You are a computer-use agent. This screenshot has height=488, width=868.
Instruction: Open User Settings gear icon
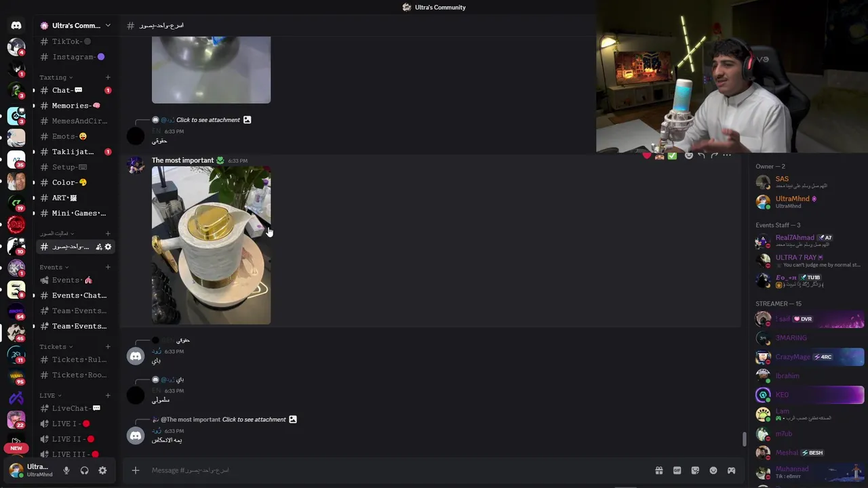102,470
